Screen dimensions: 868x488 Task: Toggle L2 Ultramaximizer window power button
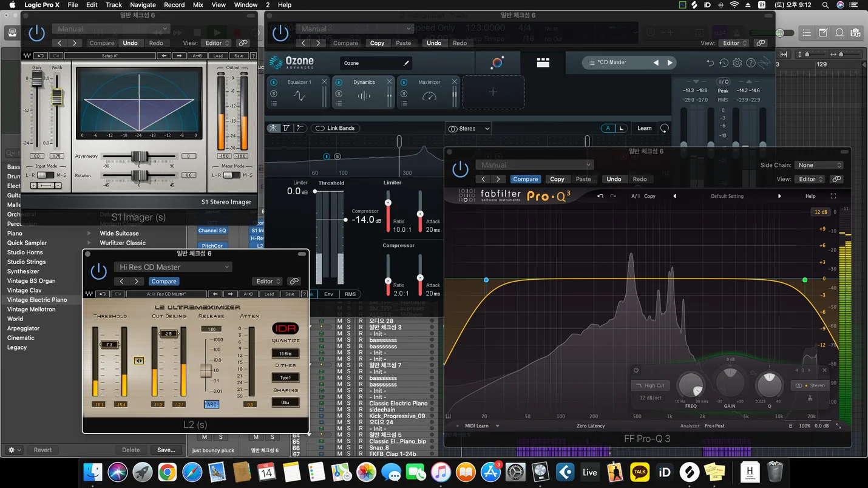click(98, 271)
